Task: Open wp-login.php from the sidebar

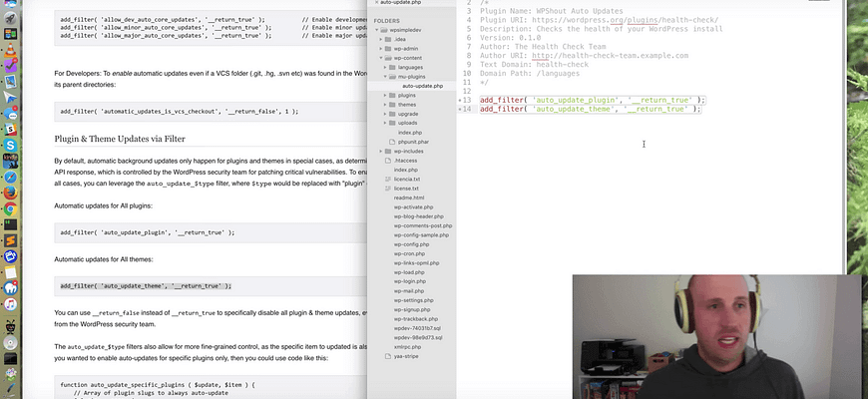Action: click(410, 281)
